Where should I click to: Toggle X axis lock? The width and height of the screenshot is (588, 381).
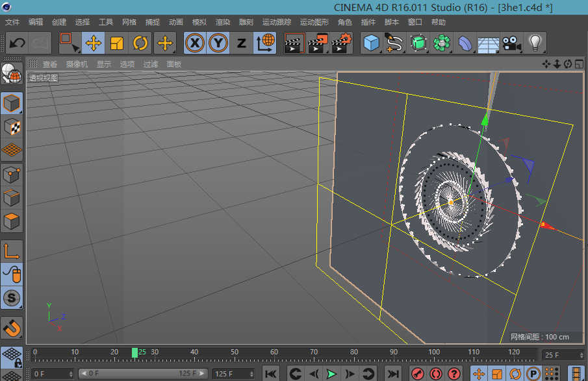click(195, 43)
